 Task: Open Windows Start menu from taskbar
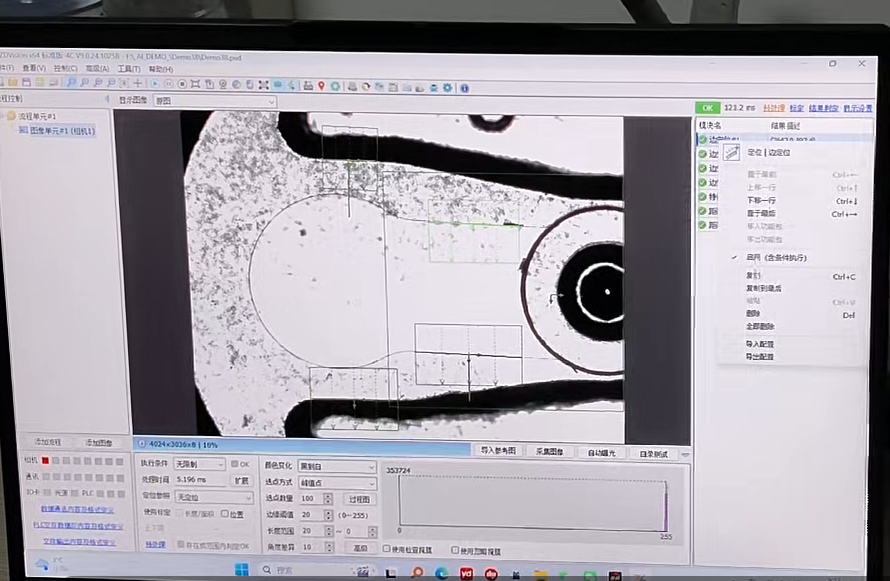click(x=240, y=570)
